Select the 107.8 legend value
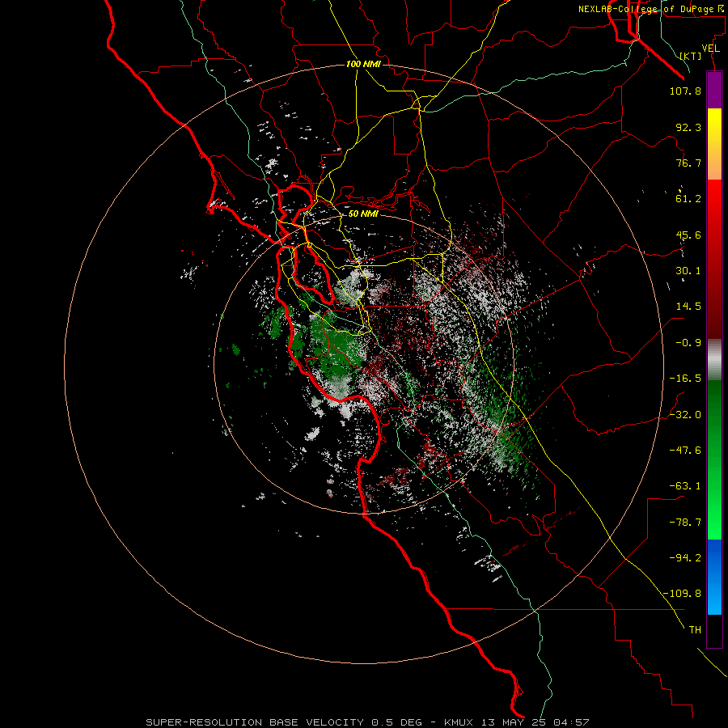The image size is (728, 728). coord(685,91)
